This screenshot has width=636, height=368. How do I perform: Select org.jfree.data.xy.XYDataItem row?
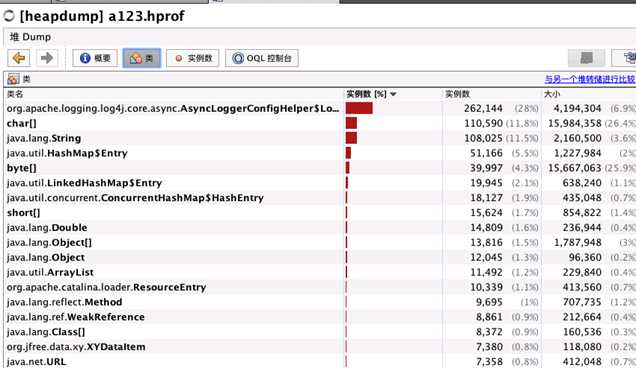320,347
